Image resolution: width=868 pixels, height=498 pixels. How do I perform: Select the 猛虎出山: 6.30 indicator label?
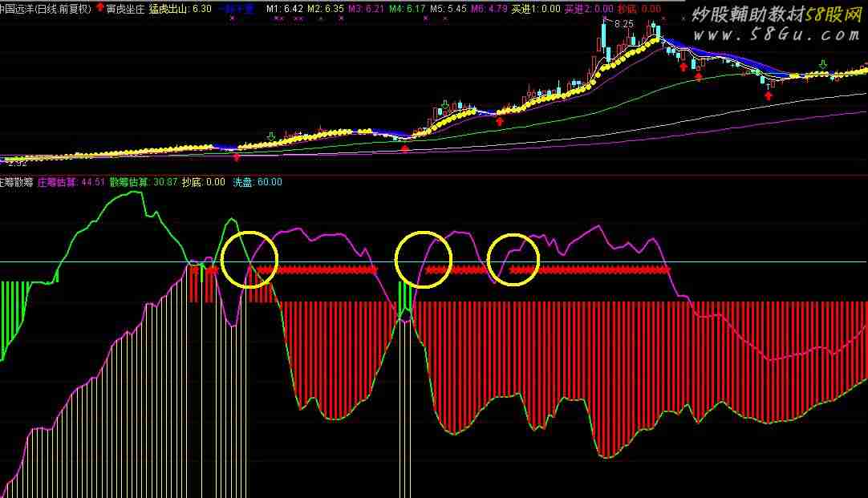click(180, 9)
